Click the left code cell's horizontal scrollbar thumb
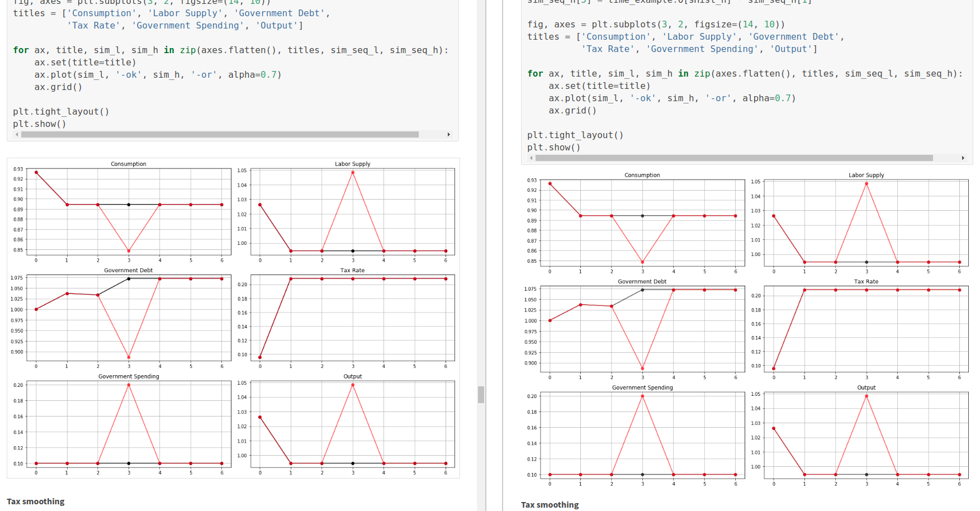Screen dimensions: 980x511 (x=220, y=134)
